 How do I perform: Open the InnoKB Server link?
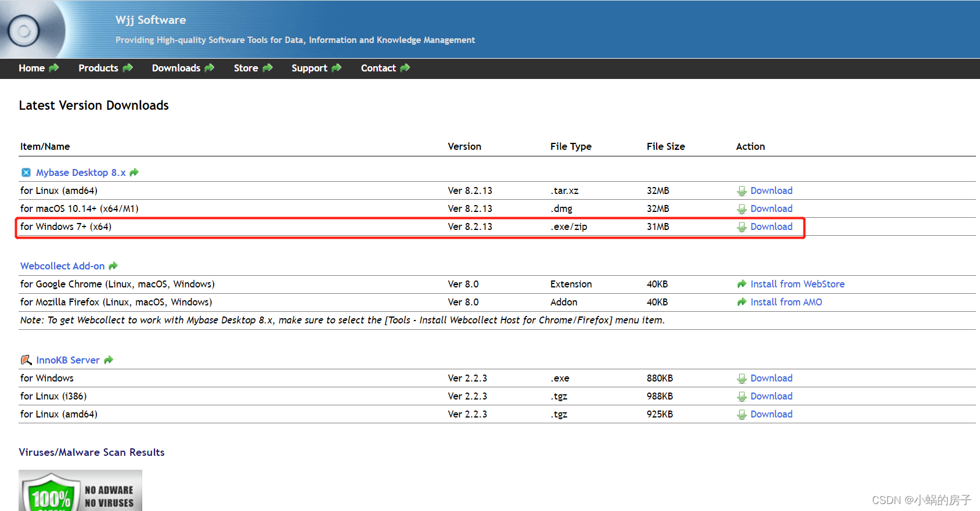(68, 360)
